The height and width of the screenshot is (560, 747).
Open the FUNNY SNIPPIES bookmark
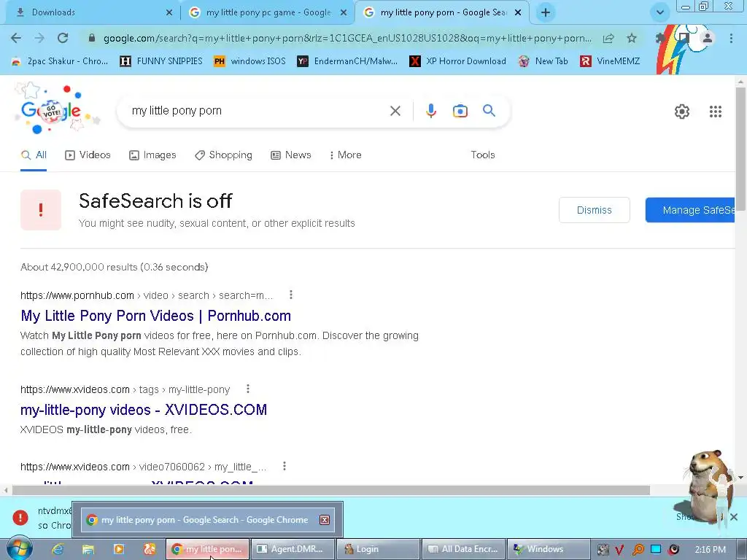point(161,61)
